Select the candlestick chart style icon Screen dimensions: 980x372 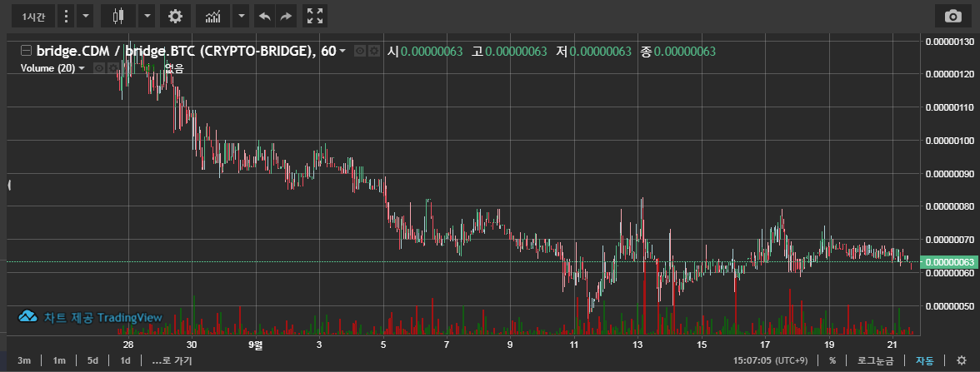pyautogui.click(x=118, y=17)
